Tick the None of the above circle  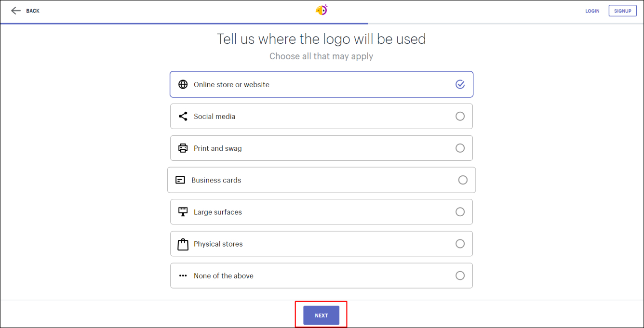coord(460,276)
